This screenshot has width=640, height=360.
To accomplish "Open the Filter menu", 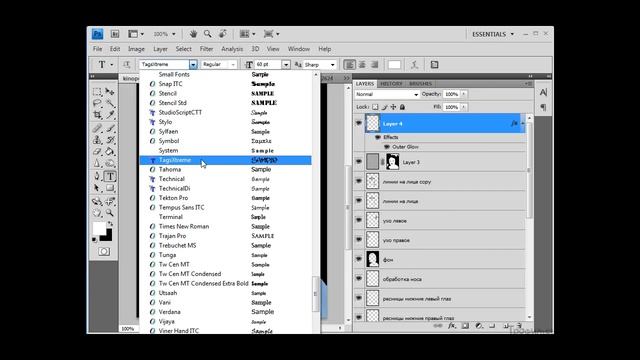I will click(207, 49).
